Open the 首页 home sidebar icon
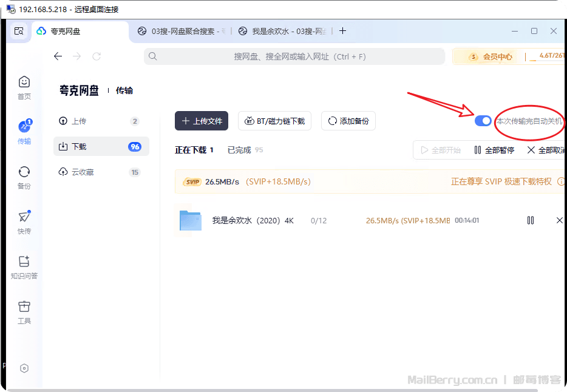The image size is (567, 392). (x=24, y=87)
